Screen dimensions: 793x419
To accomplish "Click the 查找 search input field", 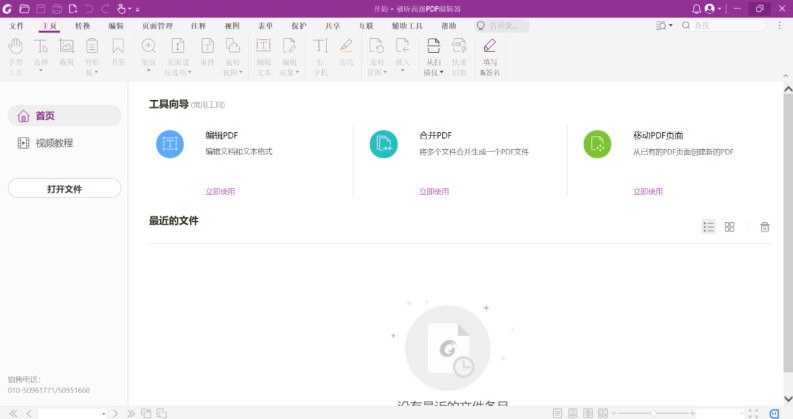I will pos(719,25).
